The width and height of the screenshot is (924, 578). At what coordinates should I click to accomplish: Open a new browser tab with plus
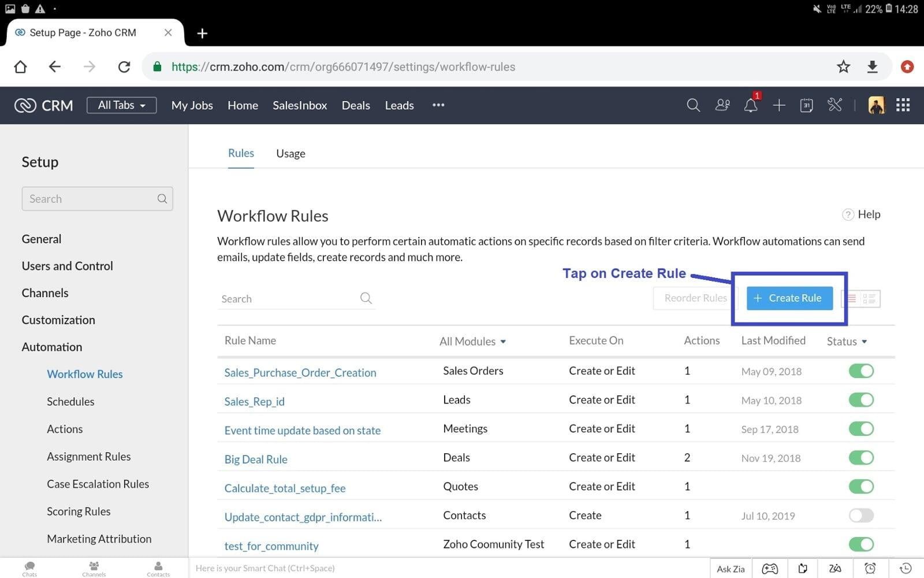[202, 33]
